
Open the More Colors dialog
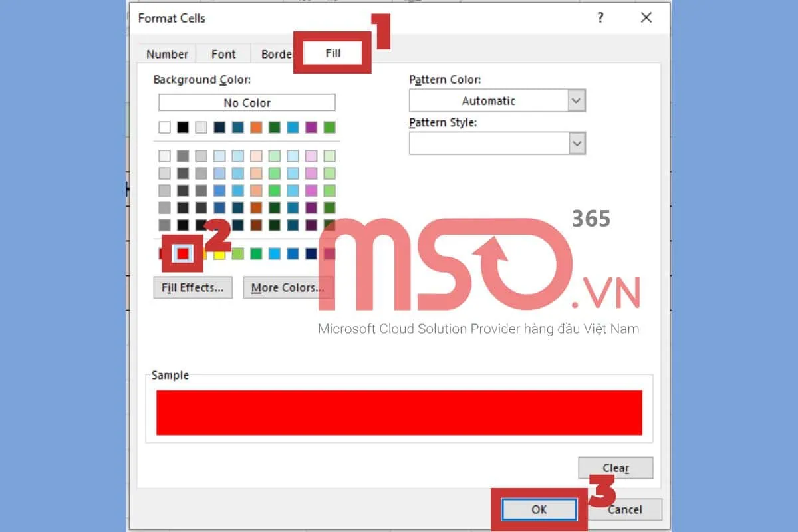coord(288,288)
